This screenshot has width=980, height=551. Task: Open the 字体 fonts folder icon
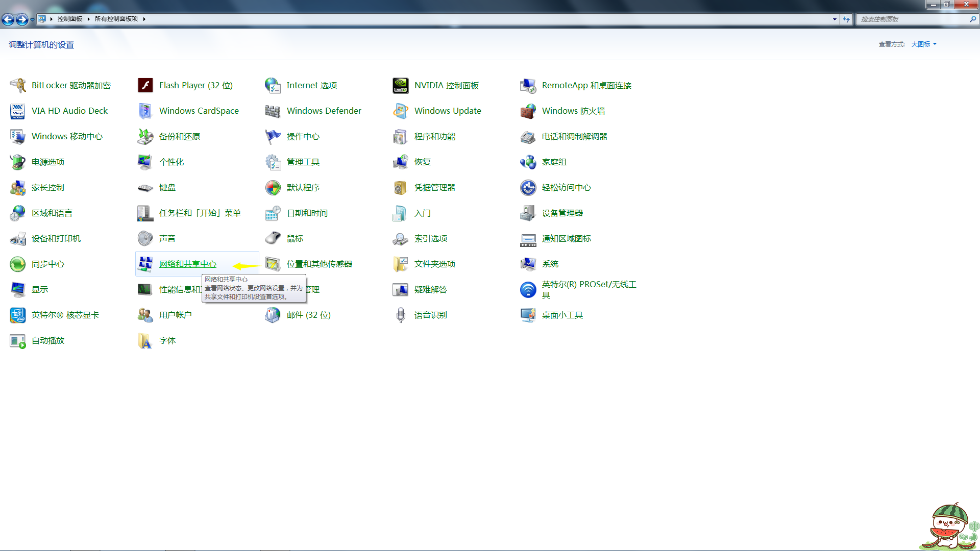pos(145,340)
